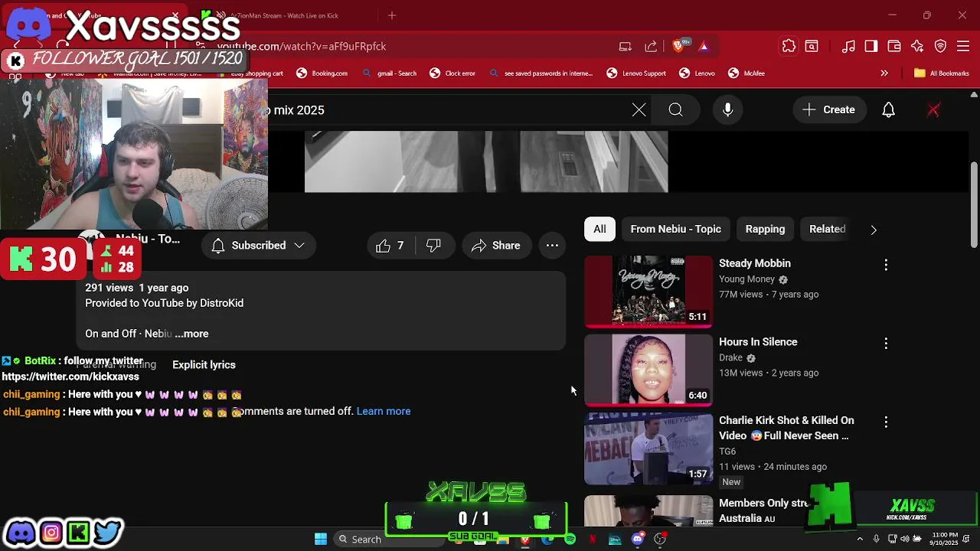Open a new browser tab with plus
This screenshot has height=551, width=980.
(392, 15)
